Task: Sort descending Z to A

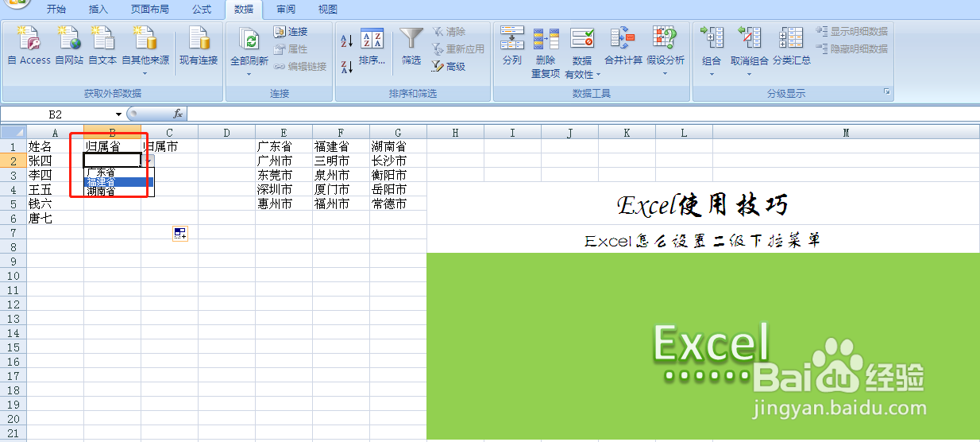Action: [346, 67]
